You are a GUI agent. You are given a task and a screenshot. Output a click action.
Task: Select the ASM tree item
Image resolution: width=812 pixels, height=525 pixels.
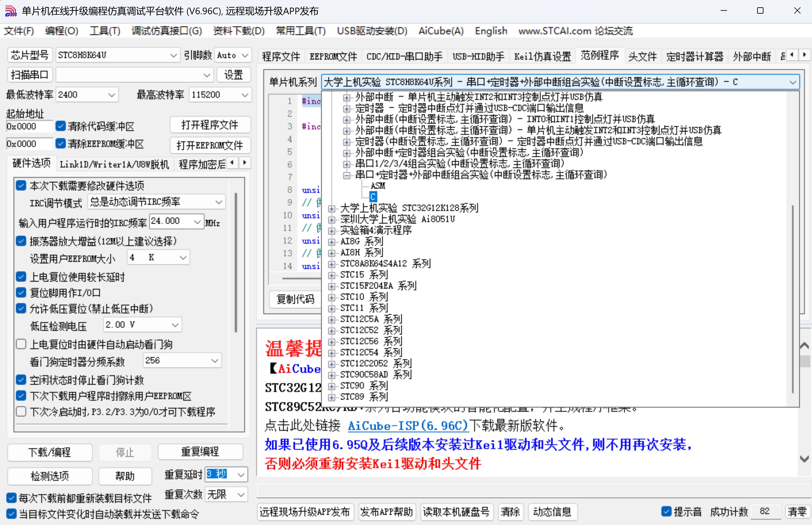[x=378, y=186]
